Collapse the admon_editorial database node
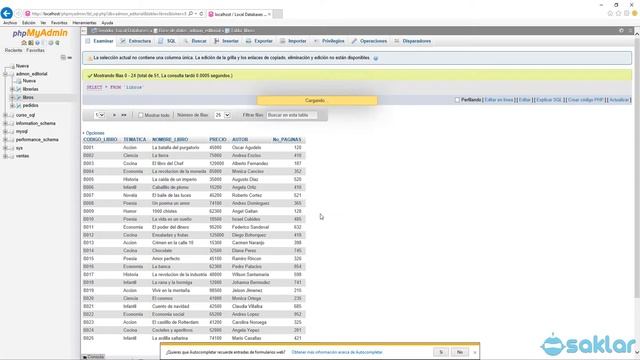640x360 pixels. (5, 74)
